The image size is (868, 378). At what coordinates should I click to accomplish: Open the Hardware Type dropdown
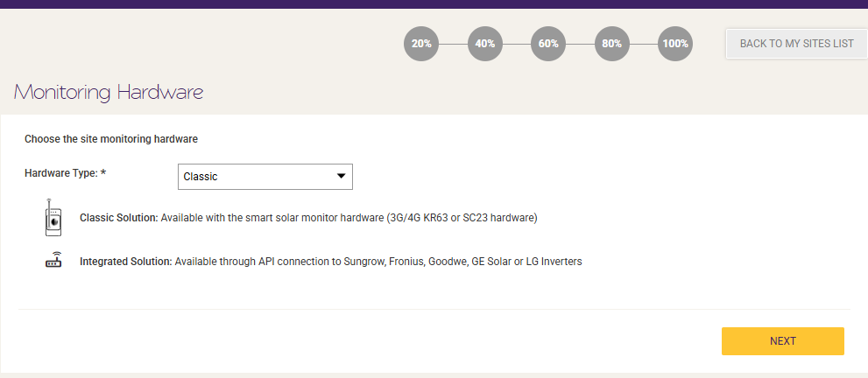click(x=265, y=177)
